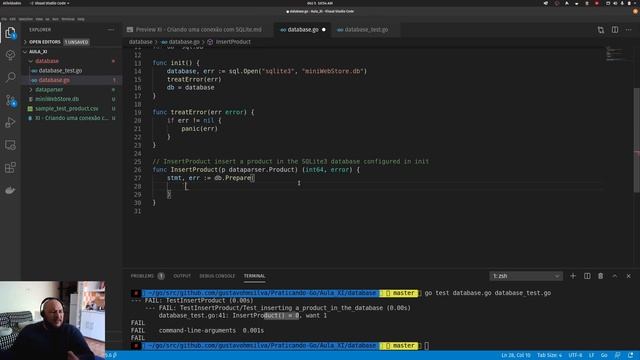Click inside the terminal at the prompt

[x=427, y=346]
